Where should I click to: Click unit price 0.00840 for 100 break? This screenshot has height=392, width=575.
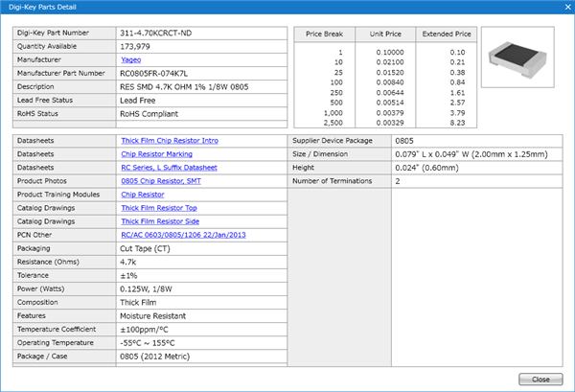[x=390, y=82]
